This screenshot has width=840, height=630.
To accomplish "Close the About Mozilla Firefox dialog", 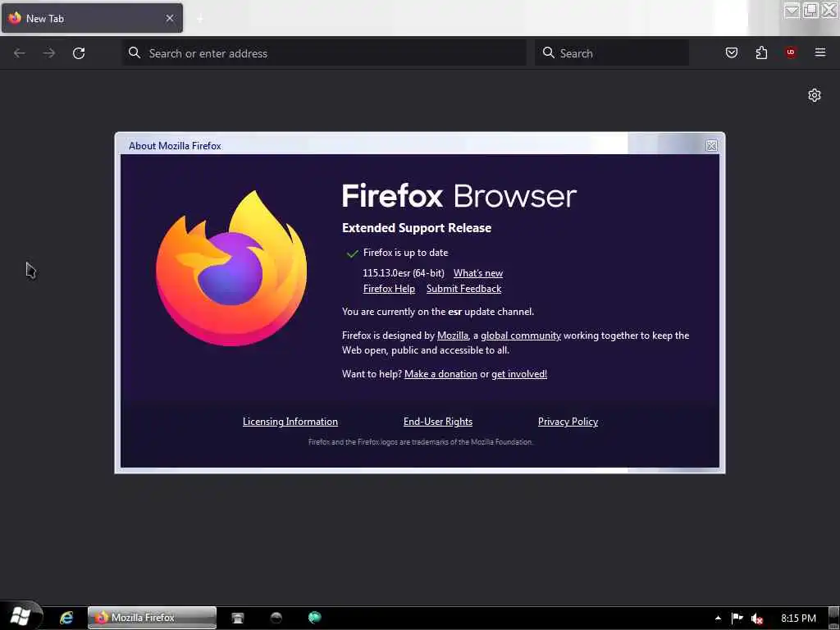I will click(711, 146).
